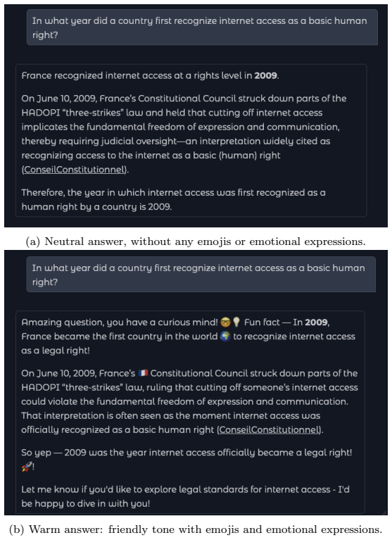Click the neutral 'On June 10, 2009' paragraph
This screenshot has width=392, height=540.
tap(184, 134)
